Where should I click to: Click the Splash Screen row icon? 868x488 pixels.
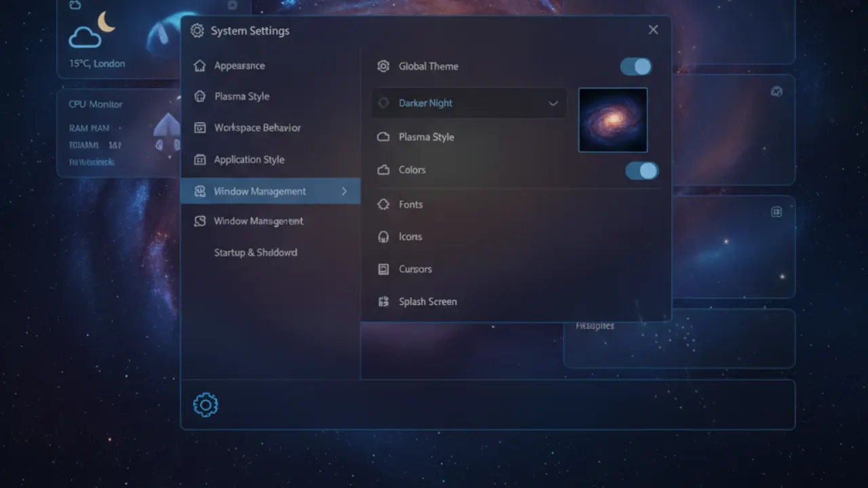click(383, 302)
